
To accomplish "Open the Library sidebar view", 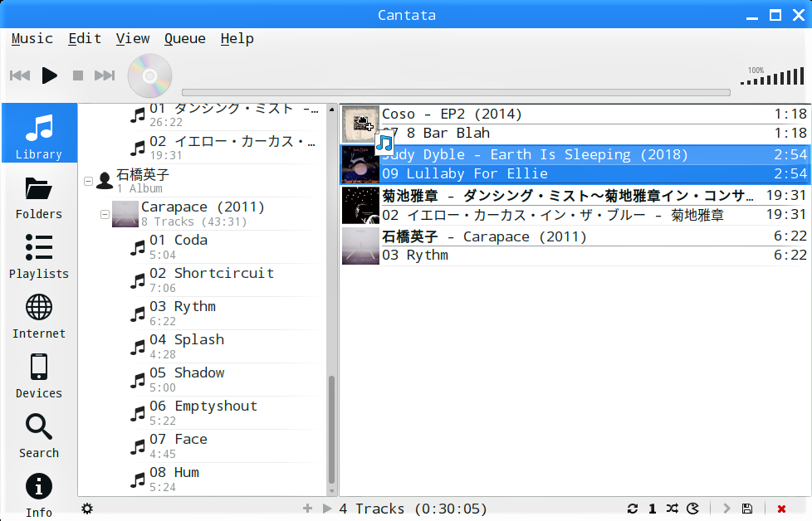I will pos(39,133).
